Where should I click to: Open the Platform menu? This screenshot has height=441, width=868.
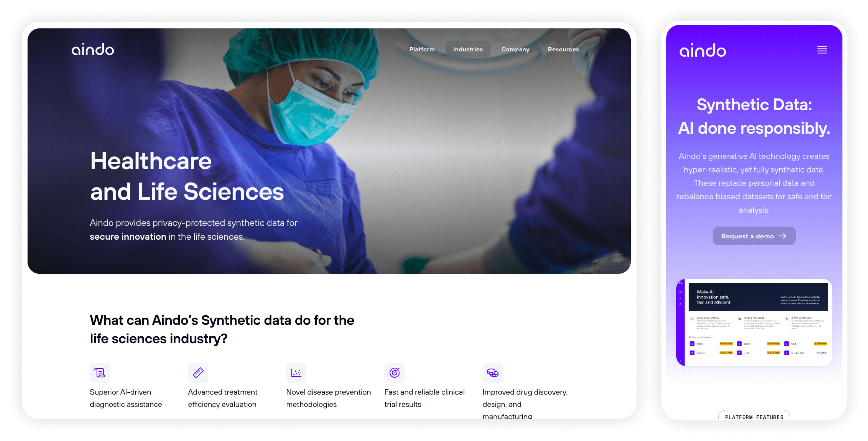[x=422, y=49]
